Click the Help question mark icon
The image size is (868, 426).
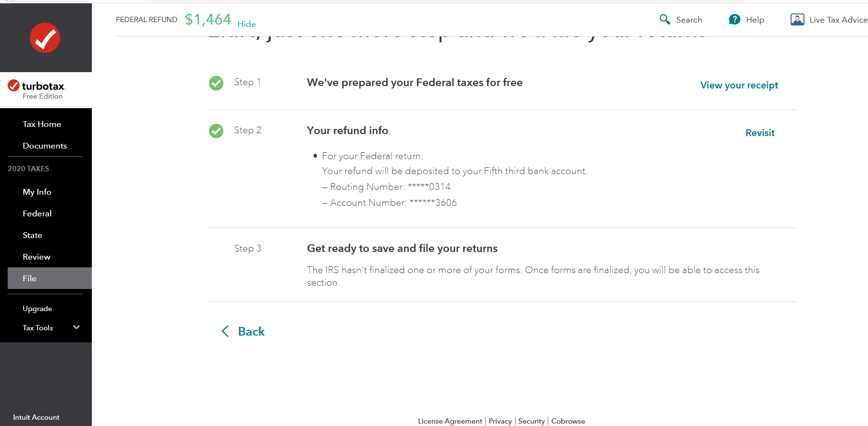pos(734,19)
